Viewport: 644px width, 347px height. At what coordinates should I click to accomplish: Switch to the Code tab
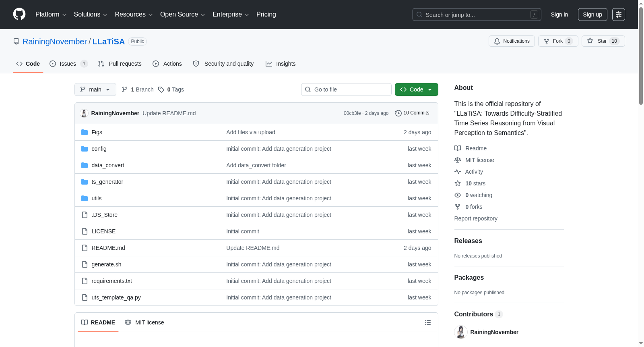[28, 64]
